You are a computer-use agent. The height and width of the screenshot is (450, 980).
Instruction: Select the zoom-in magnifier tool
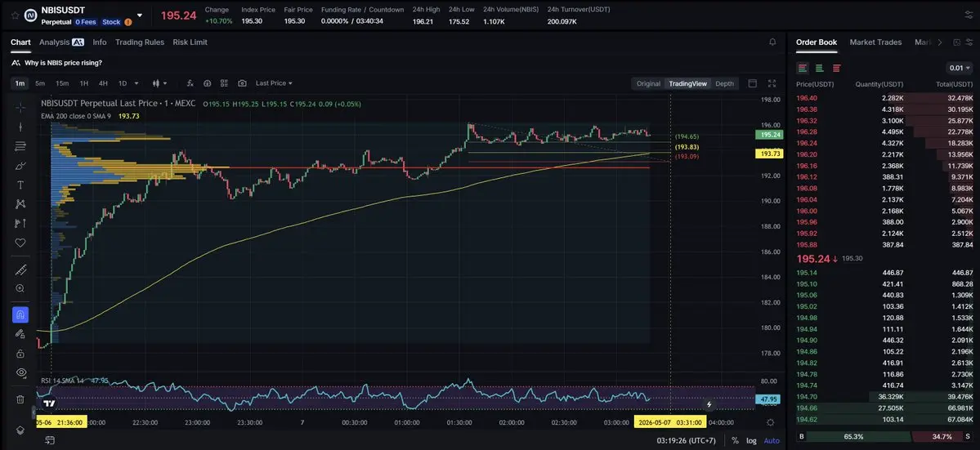20,288
